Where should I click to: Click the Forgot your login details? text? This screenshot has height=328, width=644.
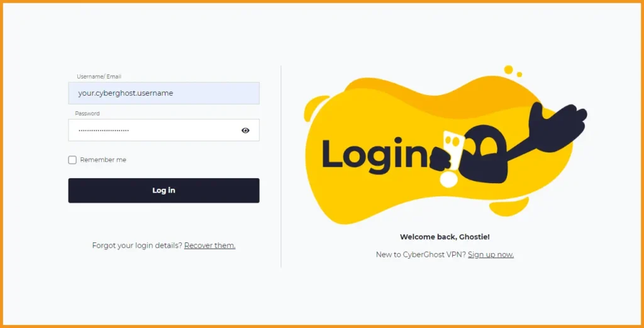pos(137,246)
